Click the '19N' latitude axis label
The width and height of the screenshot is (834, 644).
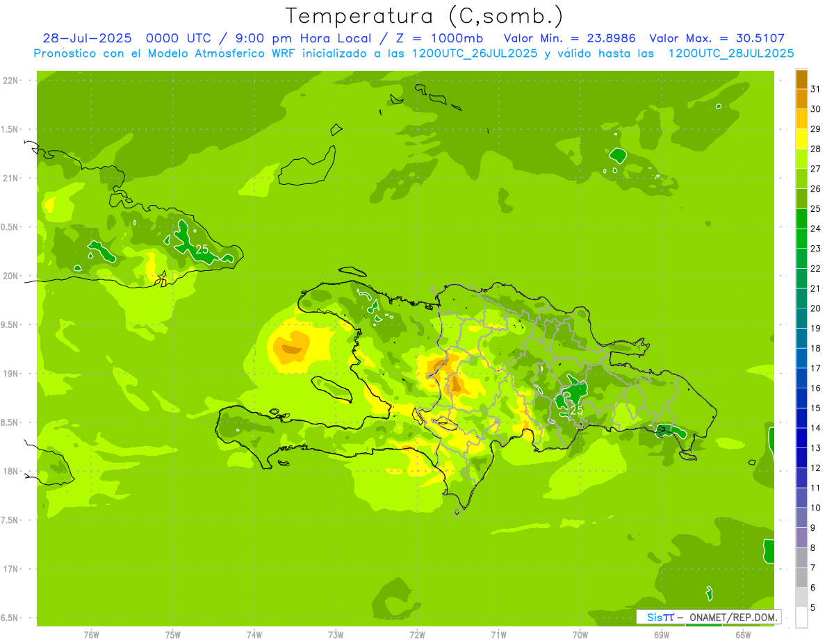11,374
